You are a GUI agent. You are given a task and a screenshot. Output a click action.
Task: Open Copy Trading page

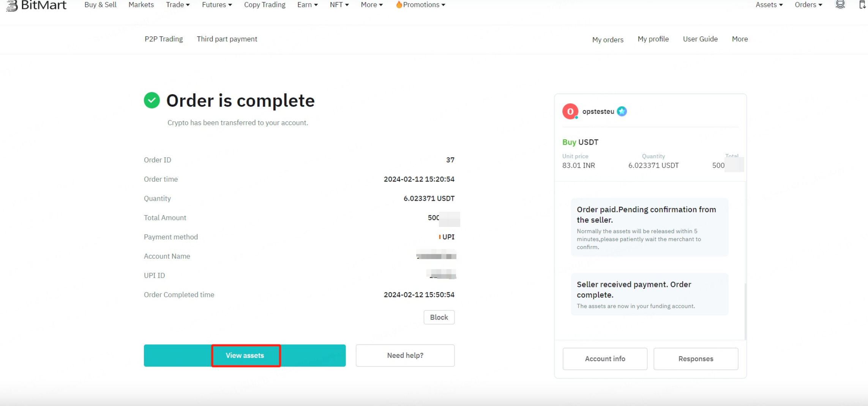(265, 5)
